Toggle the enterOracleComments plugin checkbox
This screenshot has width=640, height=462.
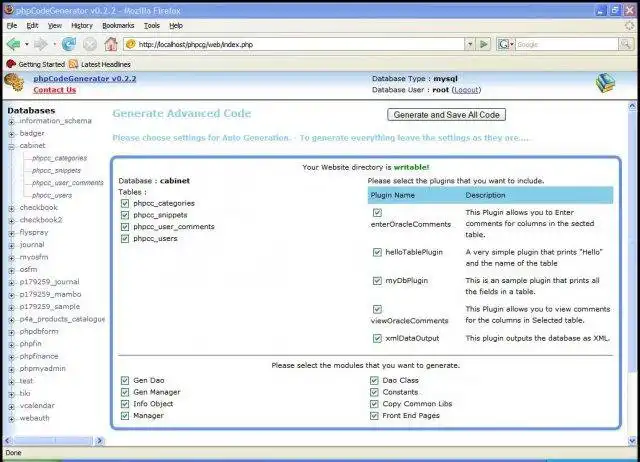pos(377,213)
